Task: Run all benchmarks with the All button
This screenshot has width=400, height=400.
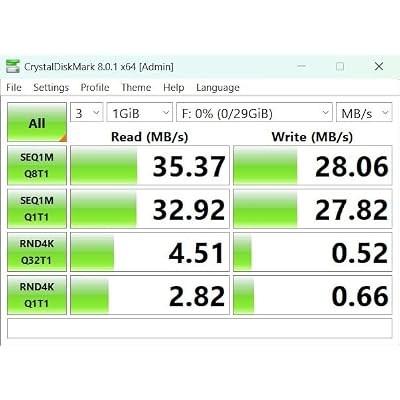Action: (37, 122)
